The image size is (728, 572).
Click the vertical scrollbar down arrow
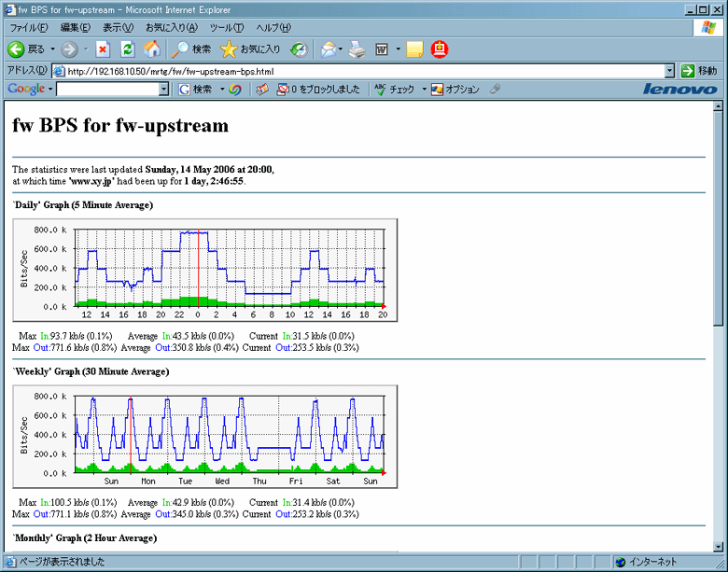pyautogui.click(x=719, y=546)
